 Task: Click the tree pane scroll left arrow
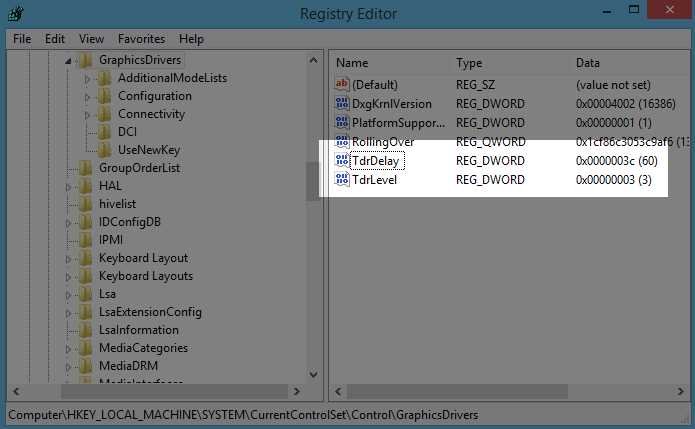[16, 391]
